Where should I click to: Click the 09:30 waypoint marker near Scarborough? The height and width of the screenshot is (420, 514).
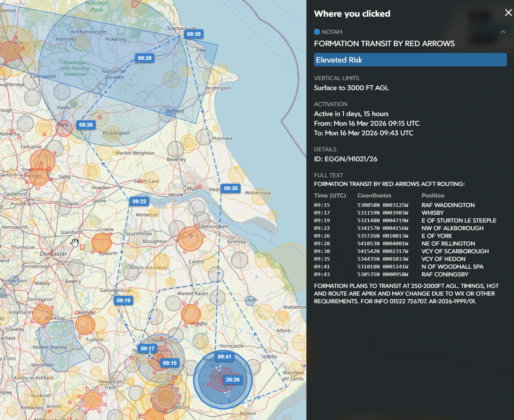click(x=193, y=34)
